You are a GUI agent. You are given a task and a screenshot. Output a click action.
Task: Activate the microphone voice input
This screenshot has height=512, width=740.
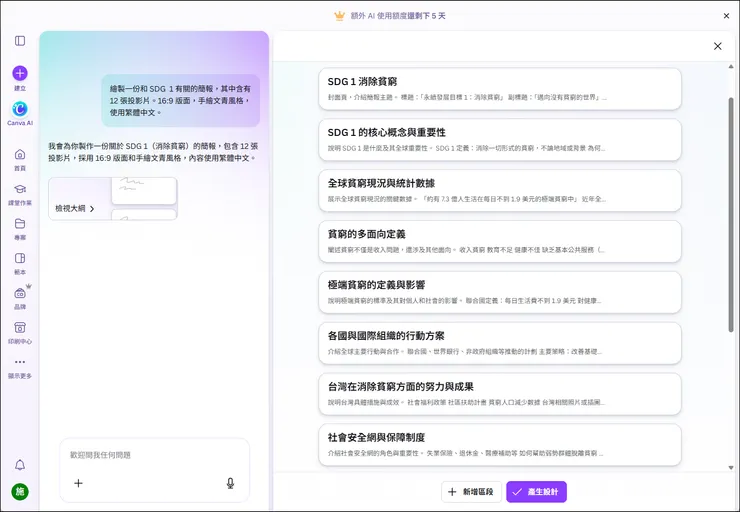[x=230, y=483]
